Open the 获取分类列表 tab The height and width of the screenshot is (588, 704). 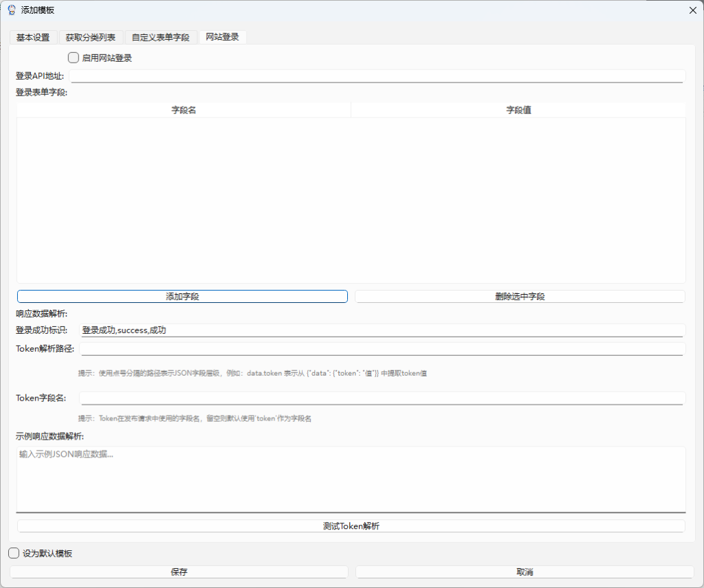[91, 37]
